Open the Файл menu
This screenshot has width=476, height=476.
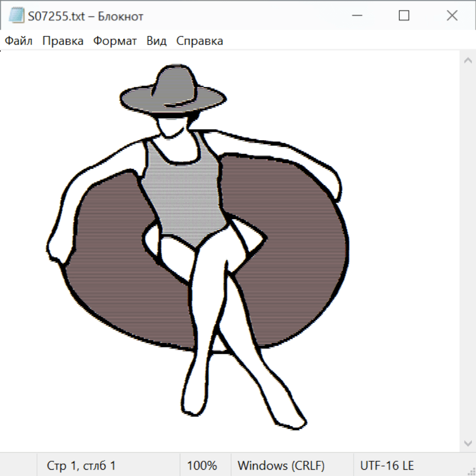pyautogui.click(x=19, y=41)
